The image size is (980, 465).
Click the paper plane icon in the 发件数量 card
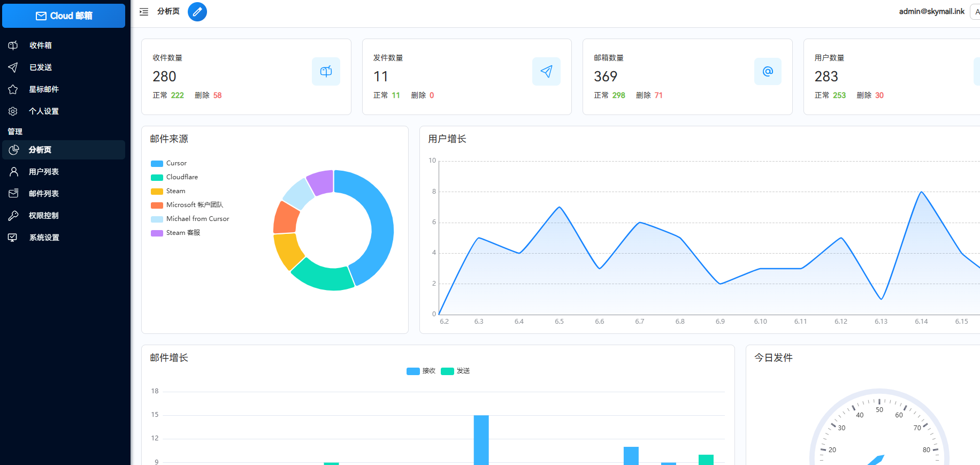(x=546, y=72)
